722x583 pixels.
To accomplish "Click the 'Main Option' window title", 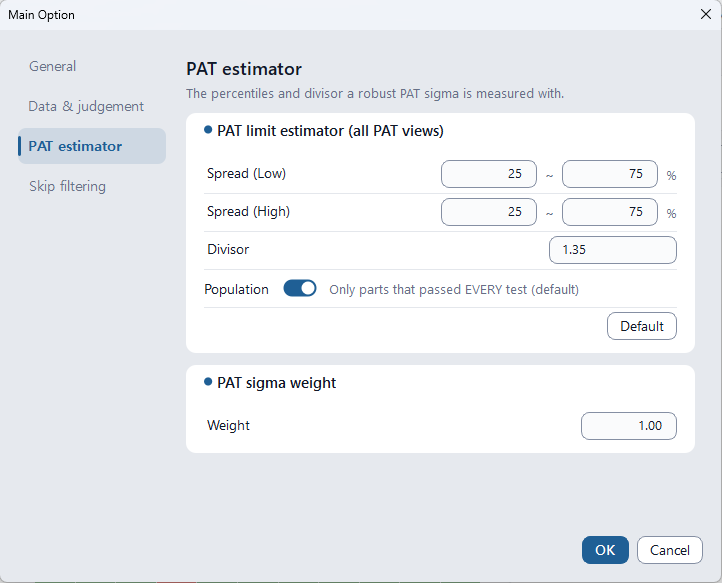I will coord(41,15).
